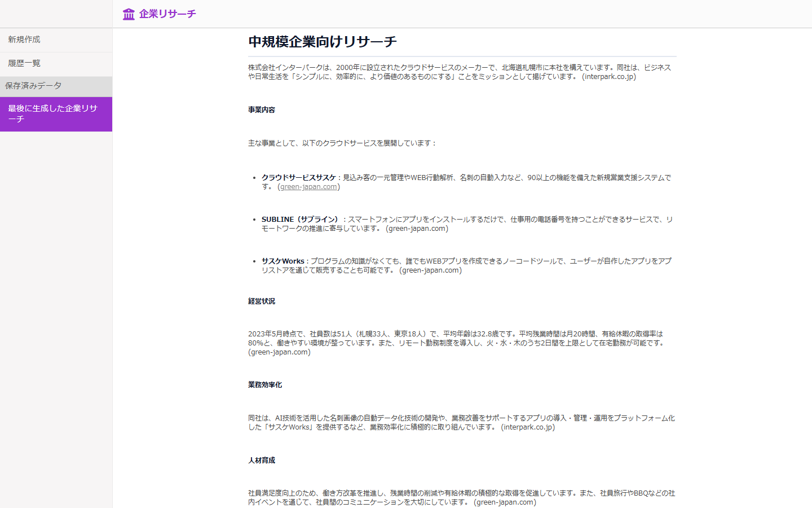Click the 業務効率化 section heading
This screenshot has width=812, height=508.
[265, 384]
